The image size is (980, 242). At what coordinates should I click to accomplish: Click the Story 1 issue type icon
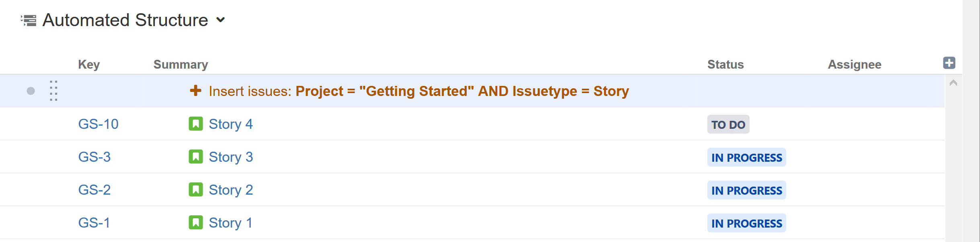196,222
